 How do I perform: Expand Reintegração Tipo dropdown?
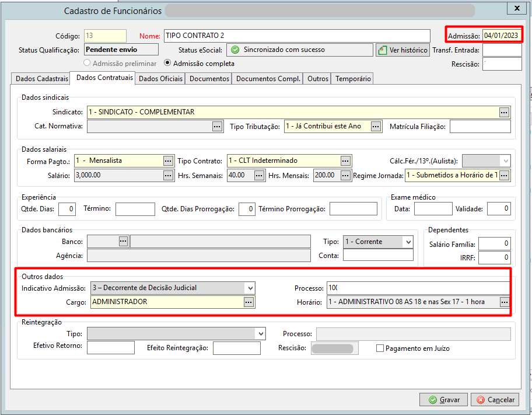pos(261,334)
